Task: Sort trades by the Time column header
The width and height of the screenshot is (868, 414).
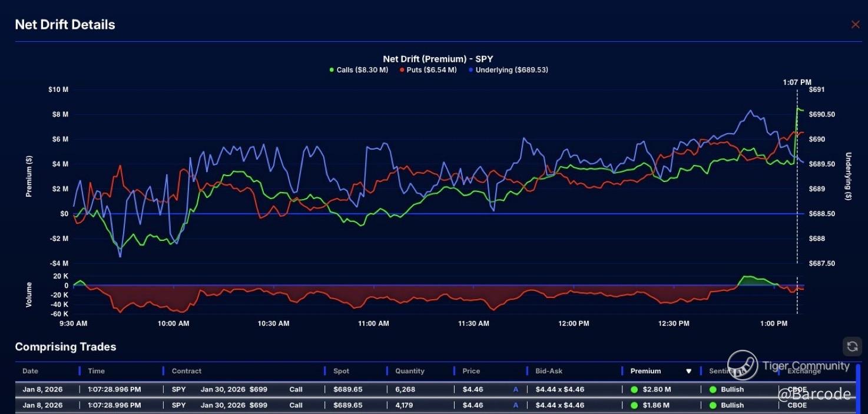Action: (96, 371)
